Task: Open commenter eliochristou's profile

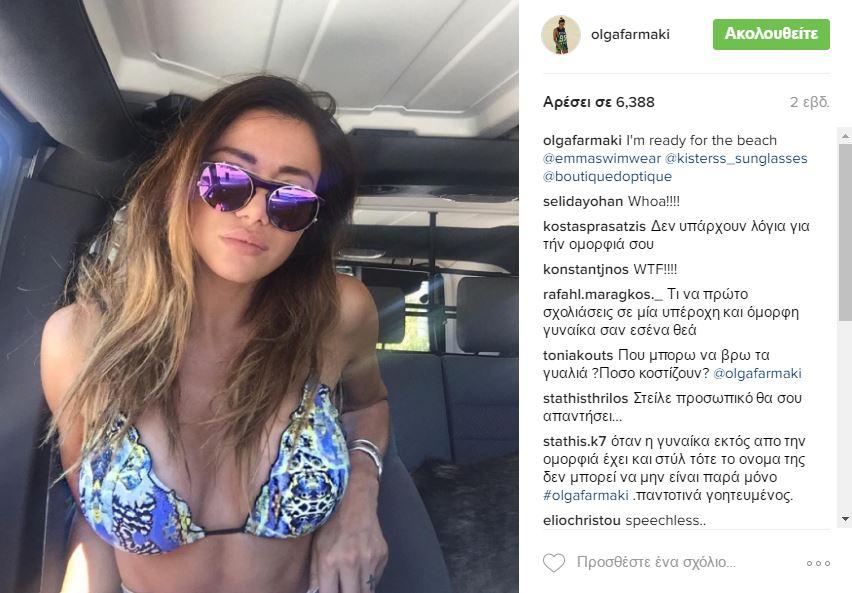Action: (581, 520)
